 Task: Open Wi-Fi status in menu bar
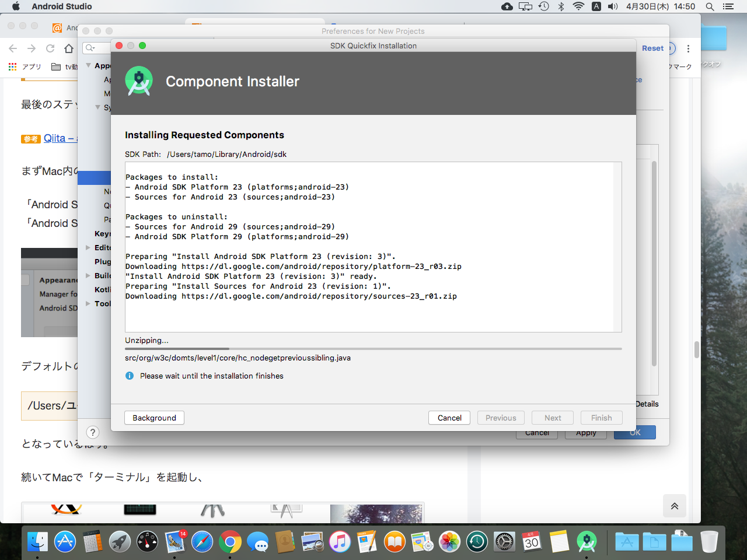578,6
